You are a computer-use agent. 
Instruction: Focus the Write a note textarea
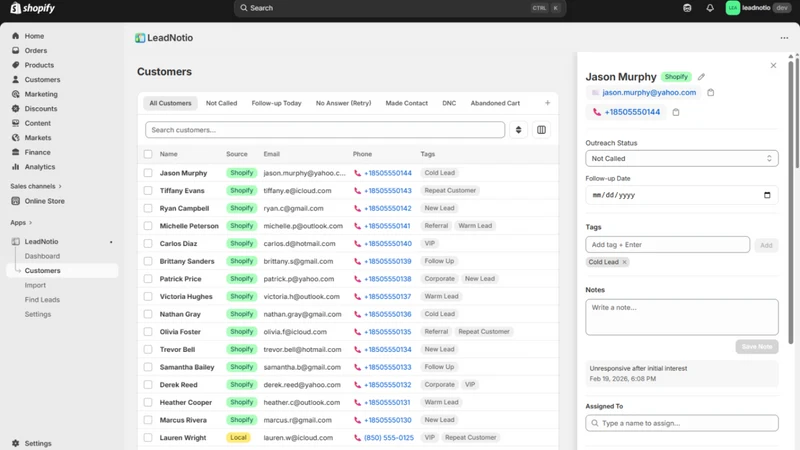click(x=682, y=317)
